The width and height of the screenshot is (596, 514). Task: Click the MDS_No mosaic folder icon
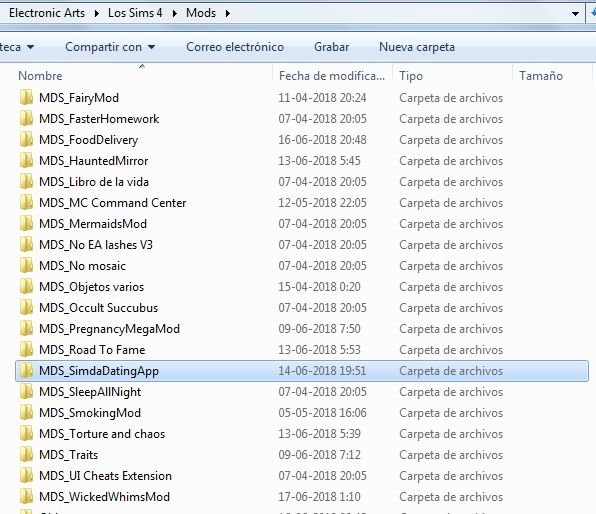[x=26, y=265]
